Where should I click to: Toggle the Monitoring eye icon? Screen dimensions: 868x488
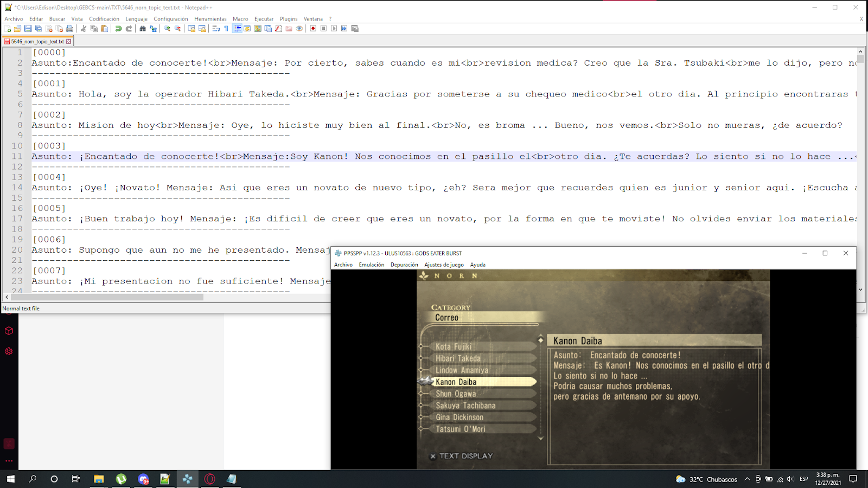(299, 29)
